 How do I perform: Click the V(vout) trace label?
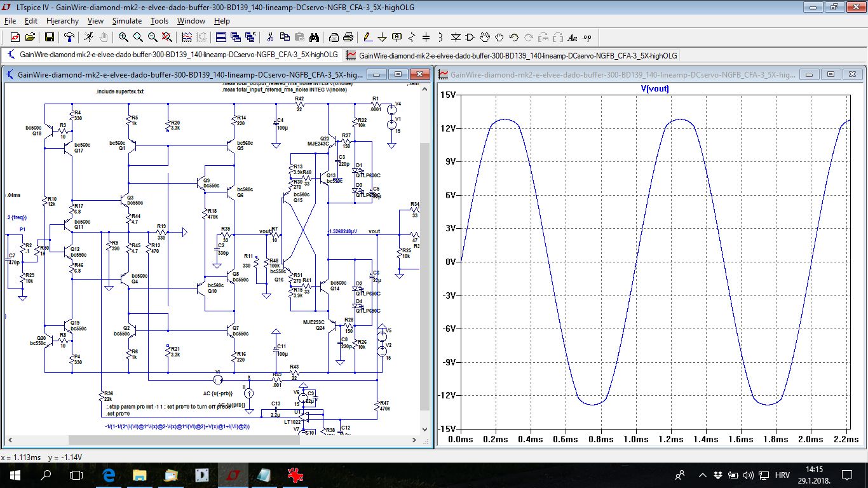[654, 88]
